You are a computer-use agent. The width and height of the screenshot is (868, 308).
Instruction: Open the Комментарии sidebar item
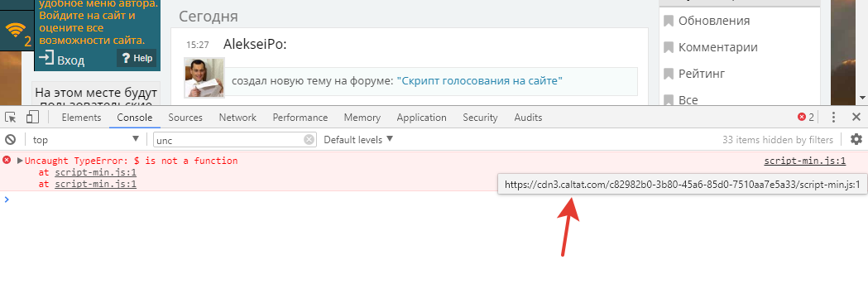click(x=718, y=47)
